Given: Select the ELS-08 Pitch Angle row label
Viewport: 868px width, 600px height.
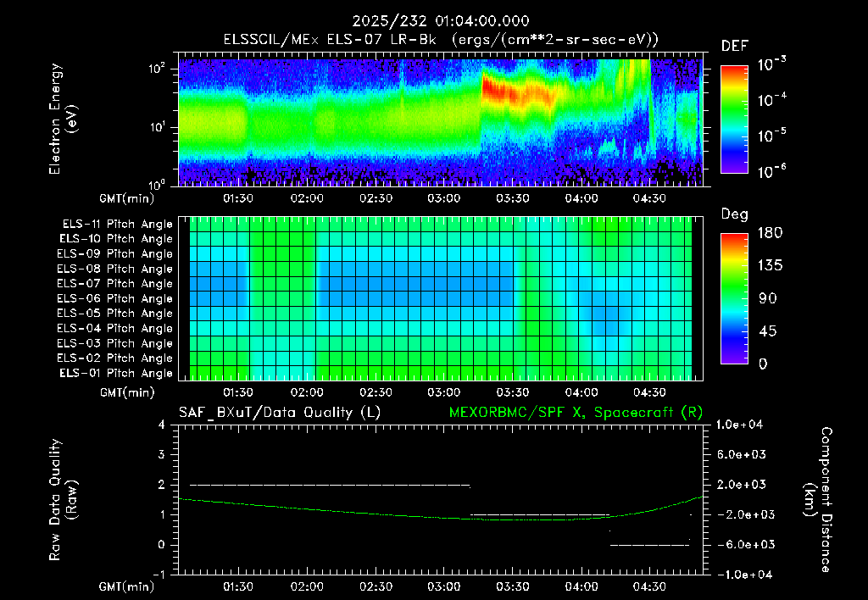Looking at the screenshot, I should point(115,269).
